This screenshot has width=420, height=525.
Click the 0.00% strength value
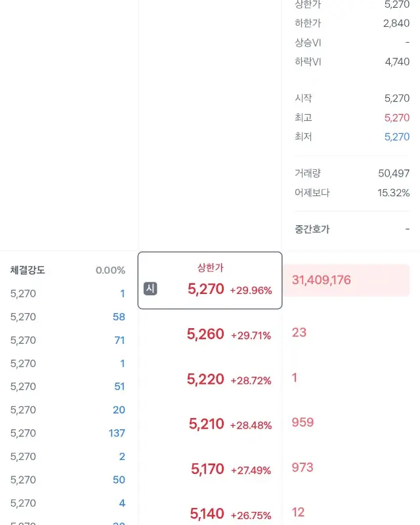tap(111, 269)
